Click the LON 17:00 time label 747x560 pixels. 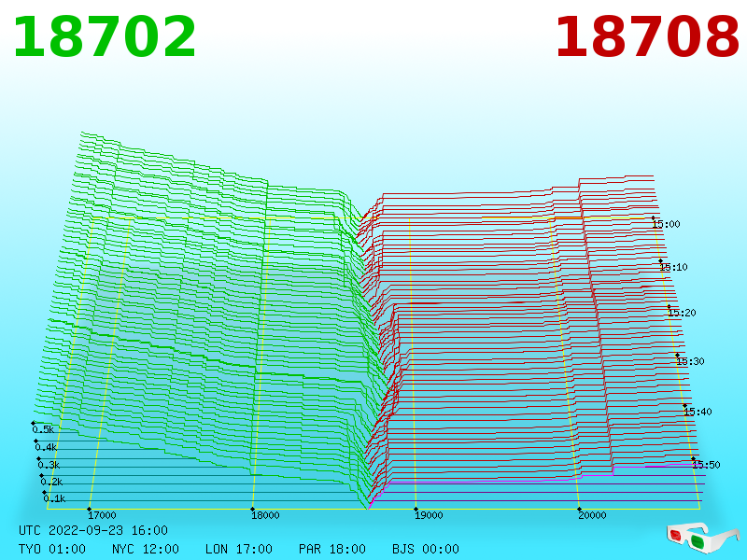pos(239,549)
